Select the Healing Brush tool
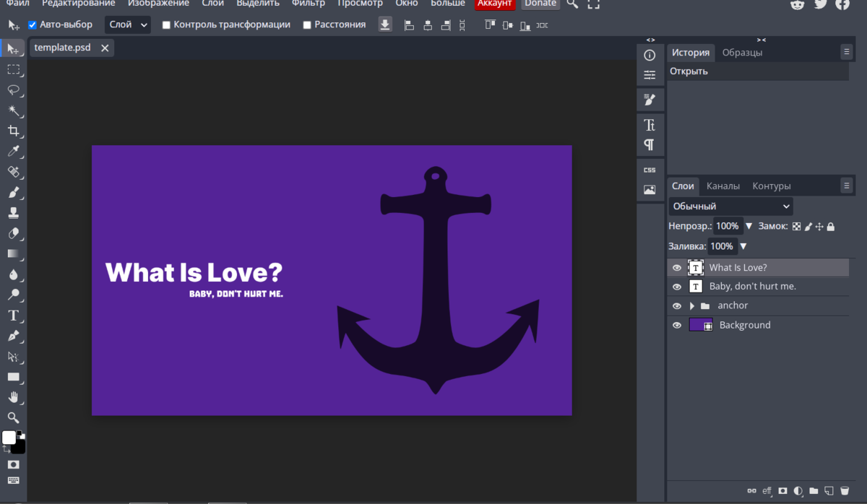 pyautogui.click(x=13, y=172)
